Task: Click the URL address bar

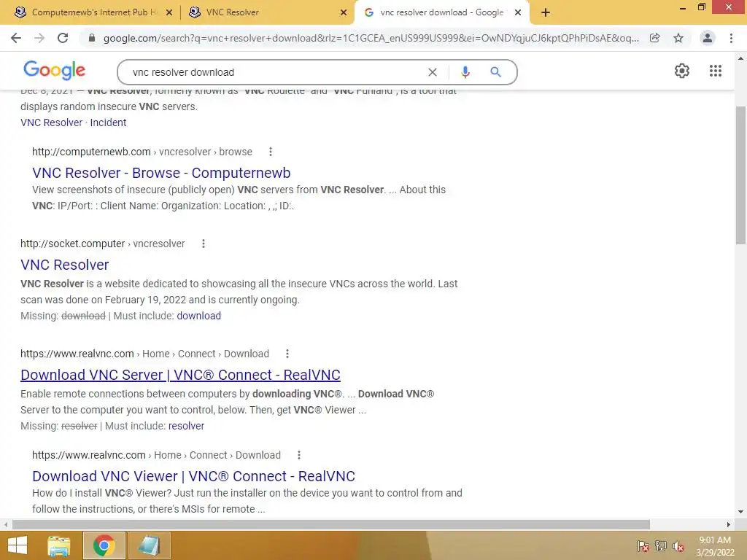Action: [x=371, y=38]
